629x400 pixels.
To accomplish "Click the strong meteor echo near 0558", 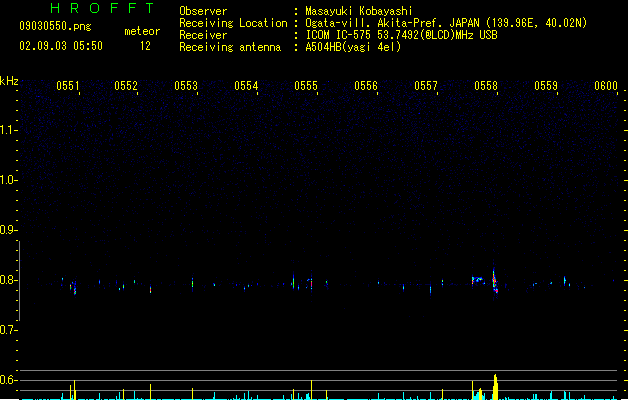I will tap(495, 281).
